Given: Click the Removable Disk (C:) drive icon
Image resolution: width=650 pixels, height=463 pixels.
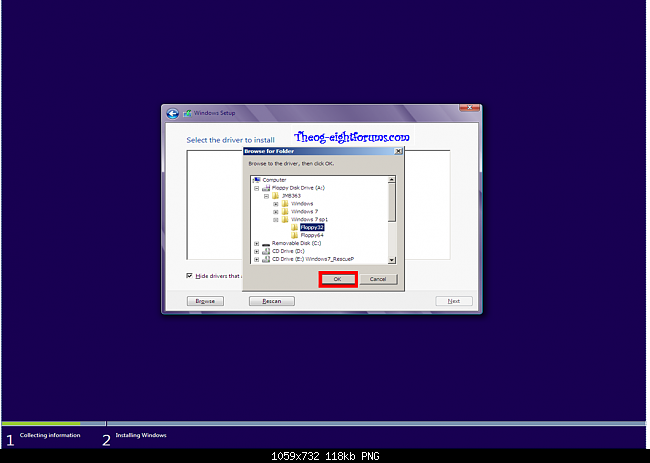Looking at the screenshot, I should pos(266,244).
